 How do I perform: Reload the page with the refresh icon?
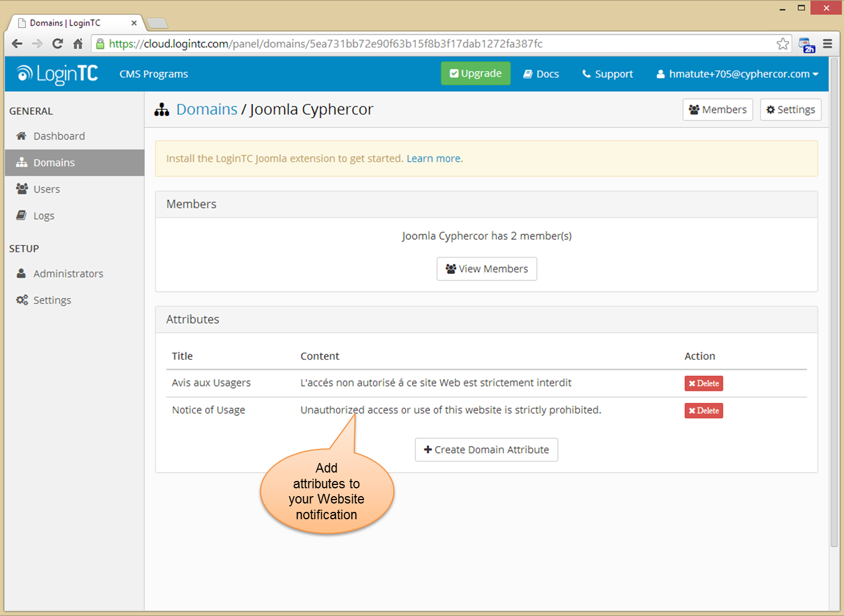click(57, 44)
